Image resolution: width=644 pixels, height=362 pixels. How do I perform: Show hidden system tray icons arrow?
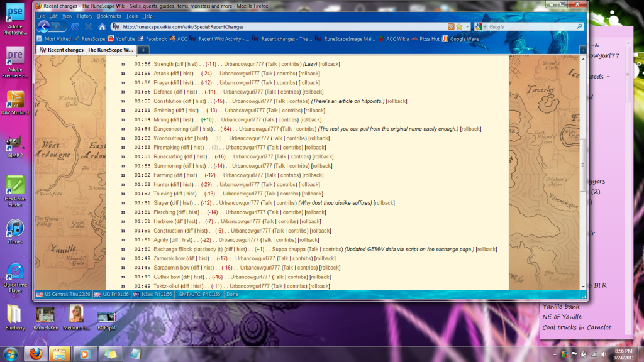pos(555,354)
